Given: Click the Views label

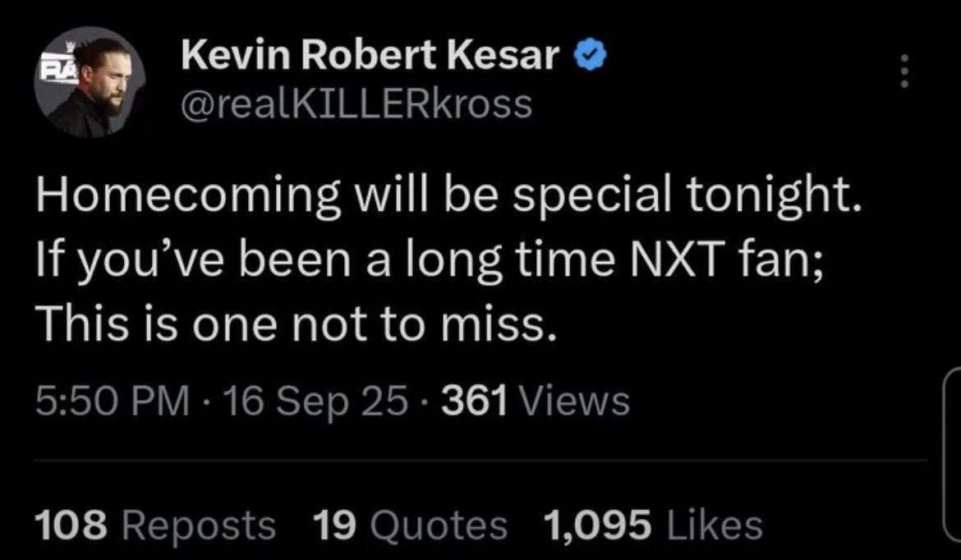Looking at the screenshot, I should pyautogui.click(x=574, y=402).
